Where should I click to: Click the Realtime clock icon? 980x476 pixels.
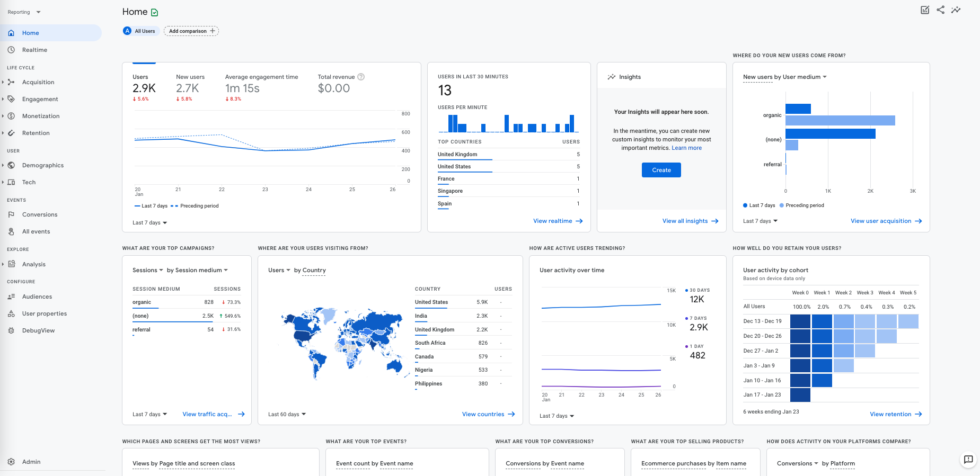pos(11,50)
